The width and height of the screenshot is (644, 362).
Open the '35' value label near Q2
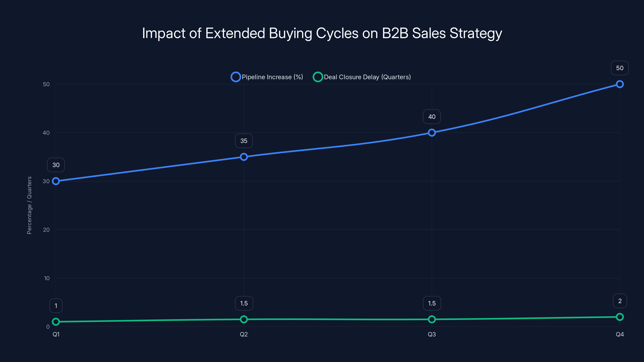point(244,141)
